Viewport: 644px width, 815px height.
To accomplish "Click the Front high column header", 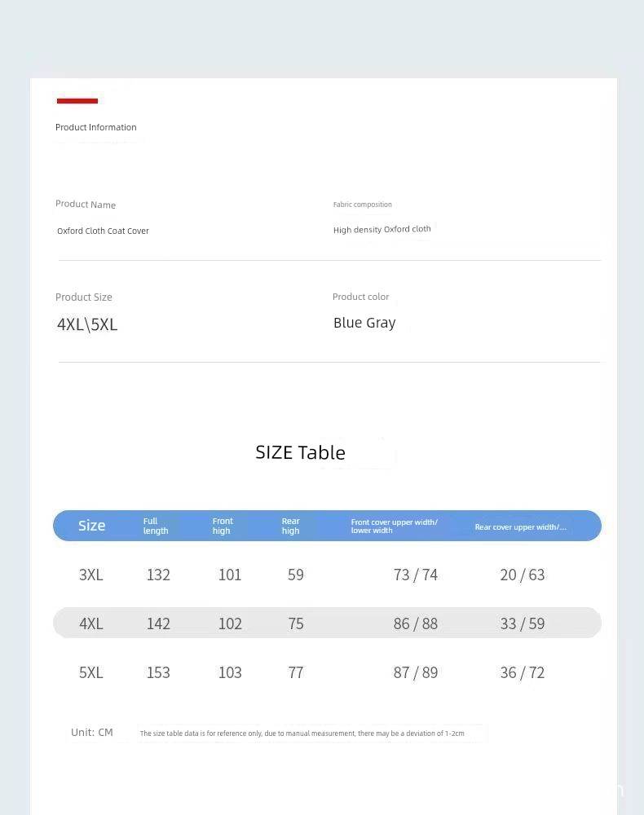I will [223, 526].
